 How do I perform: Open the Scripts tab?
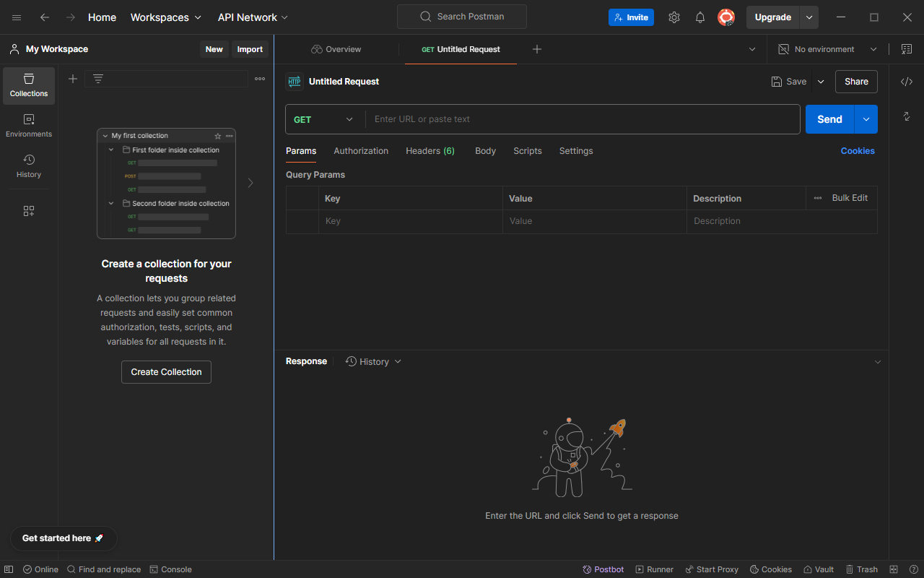[528, 151]
